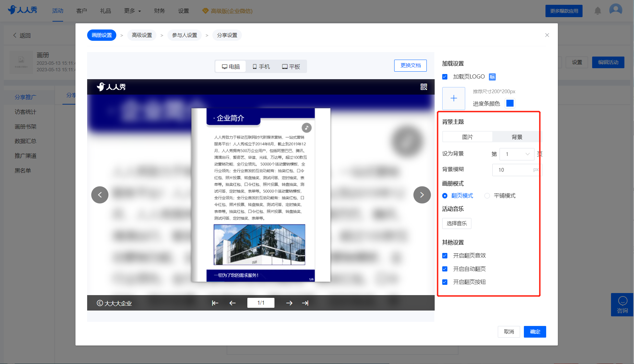Image resolution: width=634 pixels, height=364 pixels.
Task: Switch preview to 平板 view
Action: (x=291, y=66)
